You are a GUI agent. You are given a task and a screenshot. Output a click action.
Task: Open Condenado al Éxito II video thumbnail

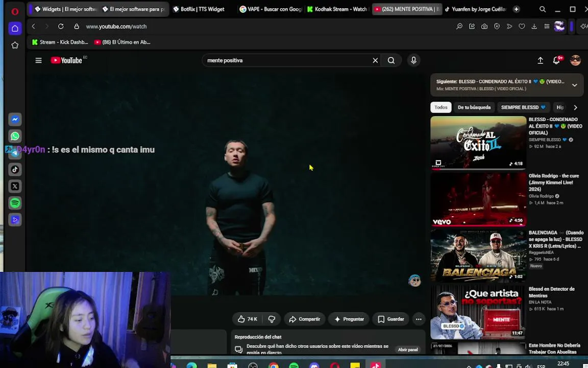[x=478, y=142]
